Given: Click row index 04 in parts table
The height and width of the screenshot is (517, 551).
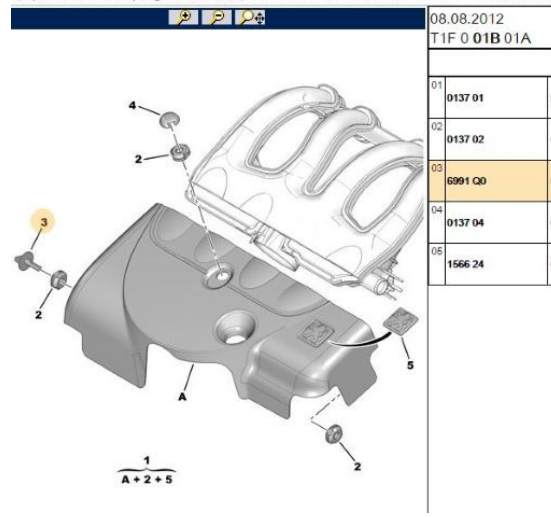Looking at the screenshot, I should tap(436, 210).
